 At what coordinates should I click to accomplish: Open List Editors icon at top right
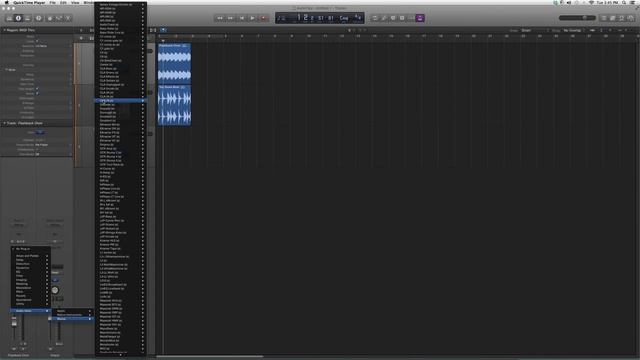click(604, 18)
